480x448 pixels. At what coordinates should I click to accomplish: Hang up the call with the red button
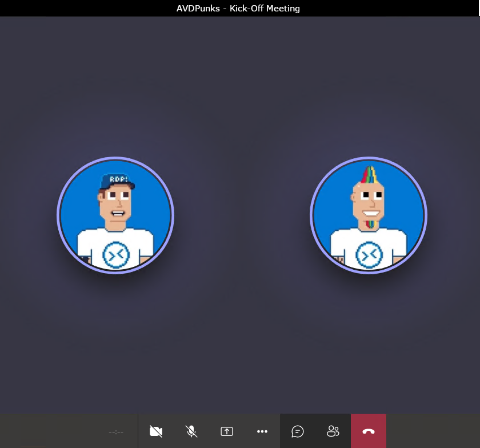coord(369,431)
